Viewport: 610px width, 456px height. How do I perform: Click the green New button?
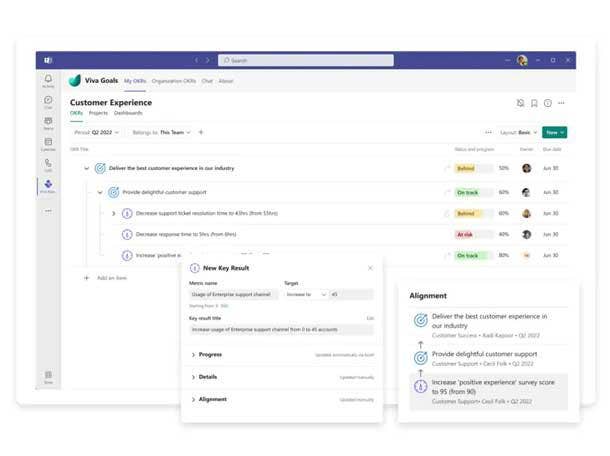tap(554, 132)
